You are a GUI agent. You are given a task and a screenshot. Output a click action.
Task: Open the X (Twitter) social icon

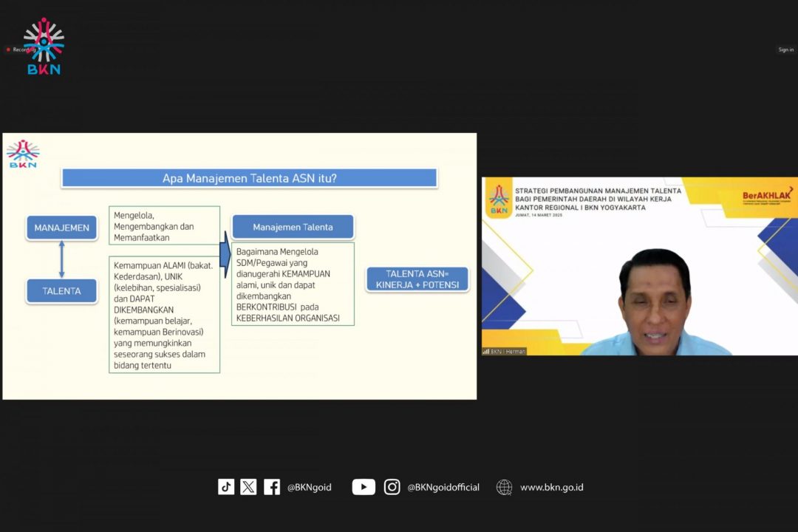point(248,487)
